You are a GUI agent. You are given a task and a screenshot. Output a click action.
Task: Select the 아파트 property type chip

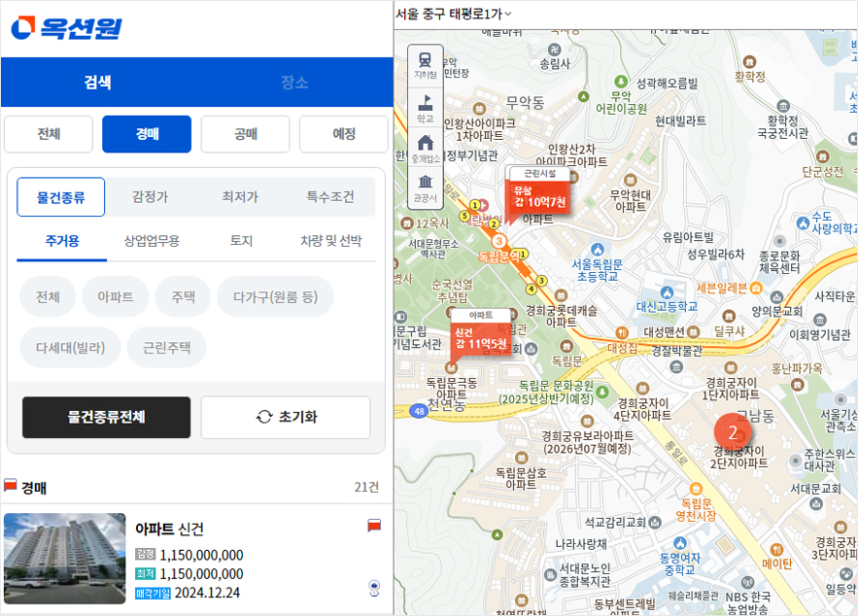(x=115, y=296)
